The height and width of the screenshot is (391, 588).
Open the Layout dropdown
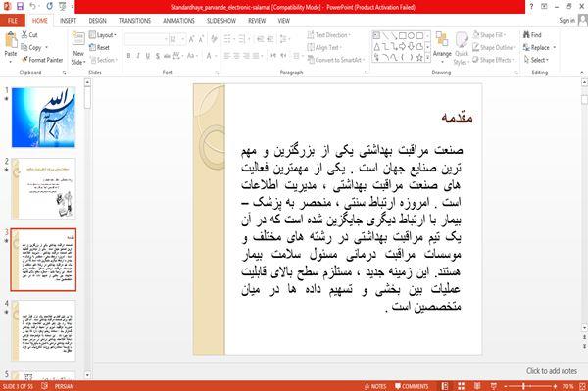(x=103, y=35)
